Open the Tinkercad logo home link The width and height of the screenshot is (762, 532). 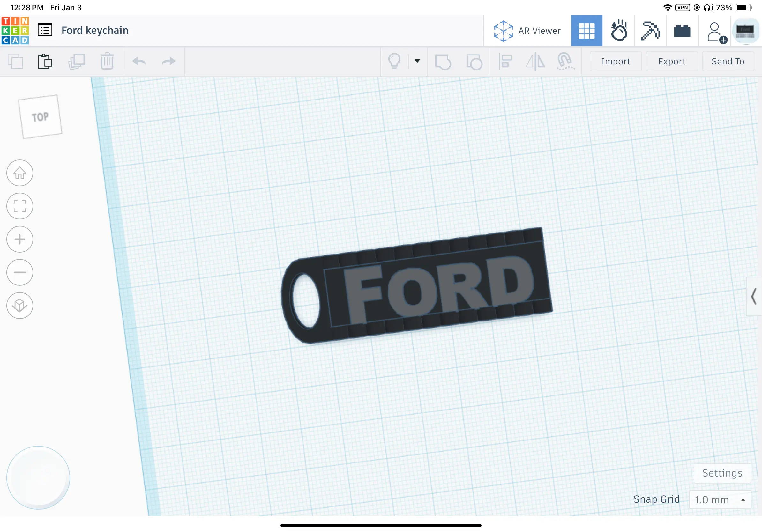tap(15, 31)
